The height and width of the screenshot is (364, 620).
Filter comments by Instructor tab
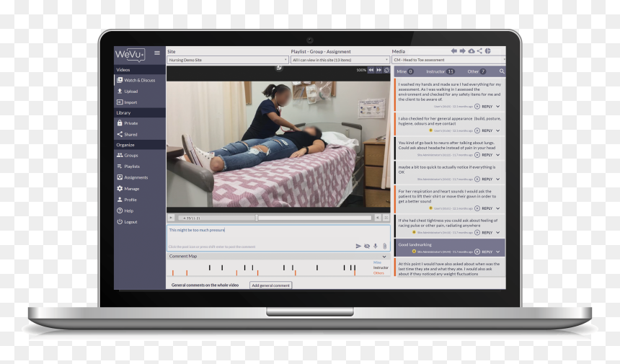(x=440, y=71)
